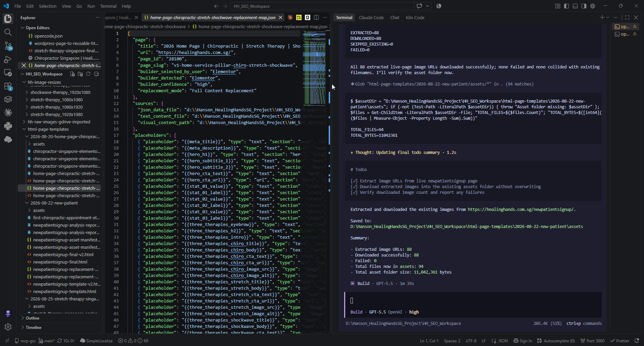Image resolution: width=644 pixels, height=346 pixels.
Task: Toggle Primary Side Bar visibility
Action: 567,6
